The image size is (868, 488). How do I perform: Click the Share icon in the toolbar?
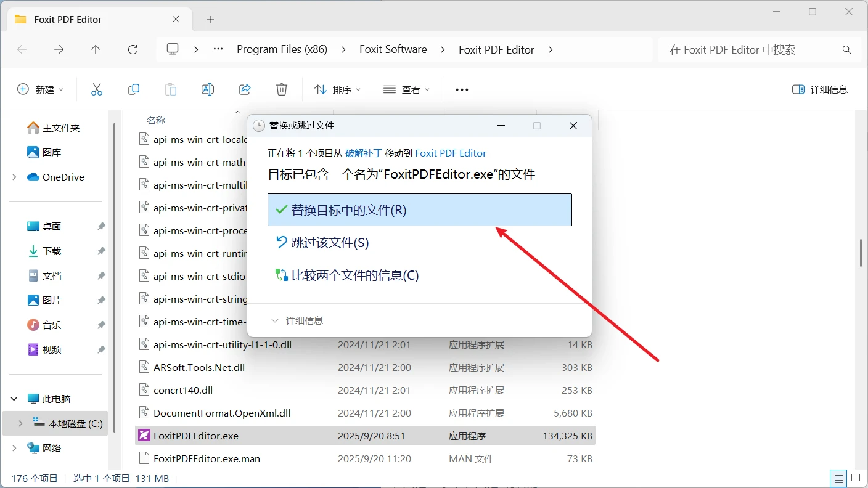[245, 89]
